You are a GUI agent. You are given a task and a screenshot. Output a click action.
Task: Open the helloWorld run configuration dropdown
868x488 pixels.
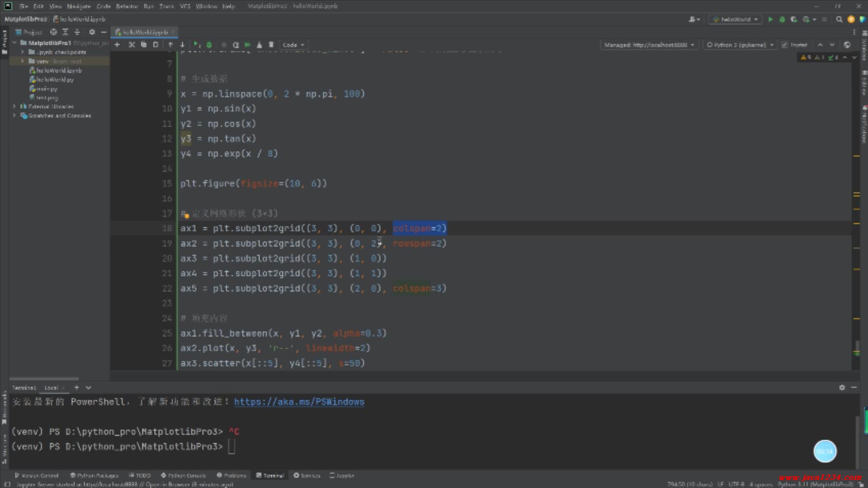735,19
